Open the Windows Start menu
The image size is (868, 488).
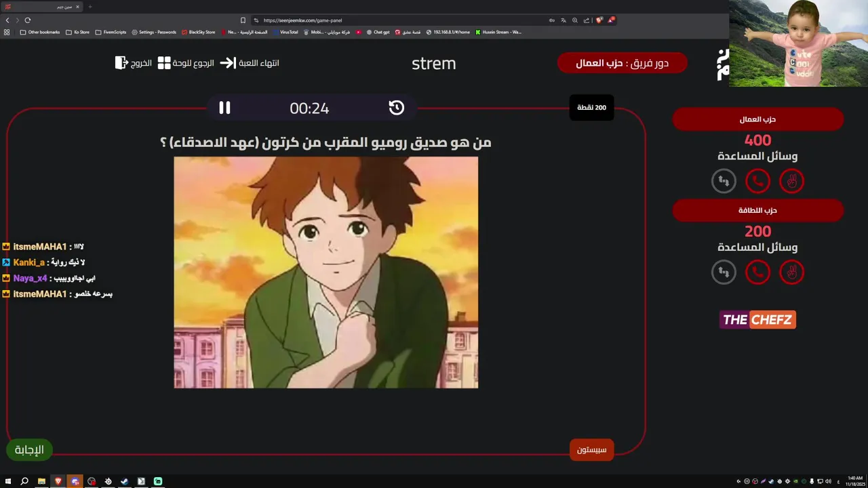8,481
